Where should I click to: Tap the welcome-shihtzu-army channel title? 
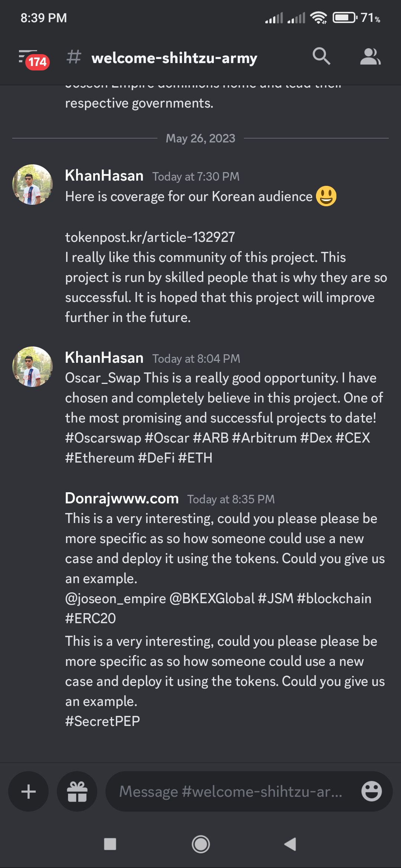click(x=175, y=58)
